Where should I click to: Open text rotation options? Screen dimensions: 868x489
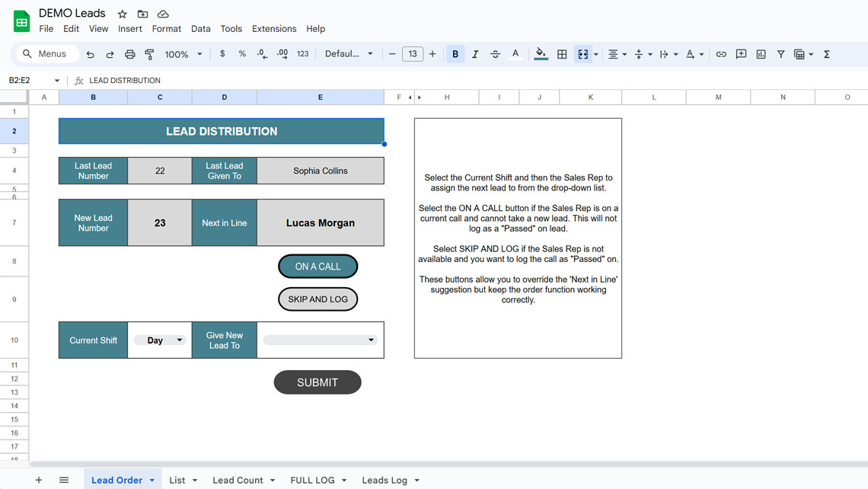tap(694, 54)
